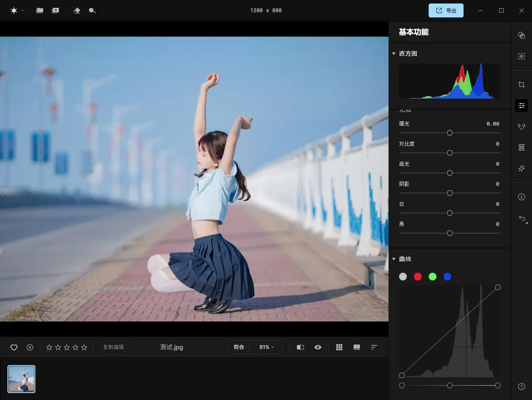Select the red curve channel swatch
The width and height of the screenshot is (532, 400).
pyautogui.click(x=418, y=277)
